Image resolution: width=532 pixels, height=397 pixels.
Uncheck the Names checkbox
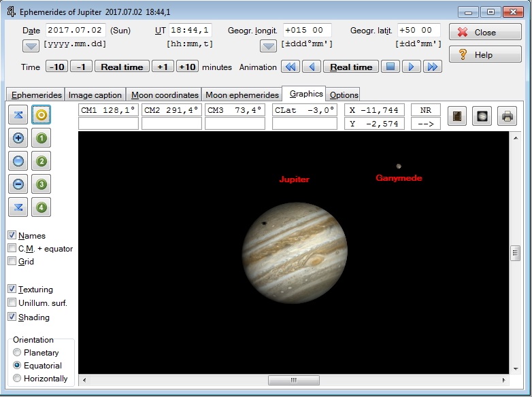(x=12, y=235)
